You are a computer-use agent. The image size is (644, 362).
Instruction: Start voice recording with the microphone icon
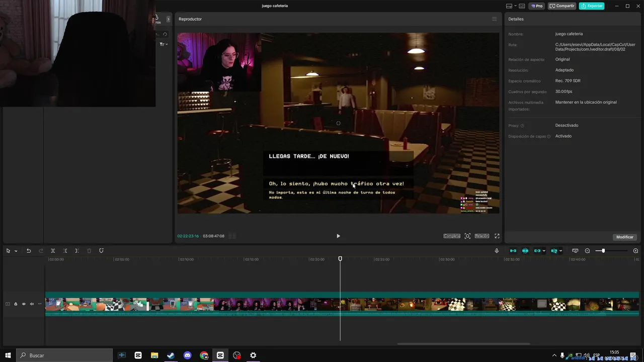click(497, 250)
